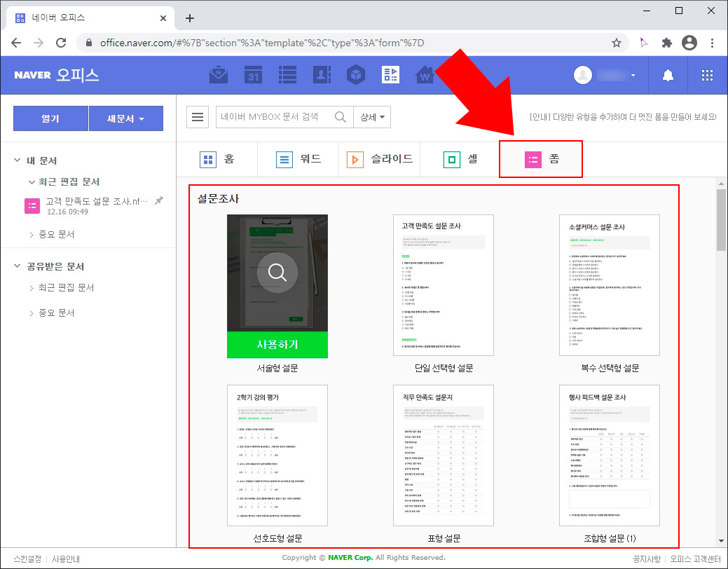
Task: Click the hamburger menu beside the search box
Action: pyautogui.click(x=198, y=117)
